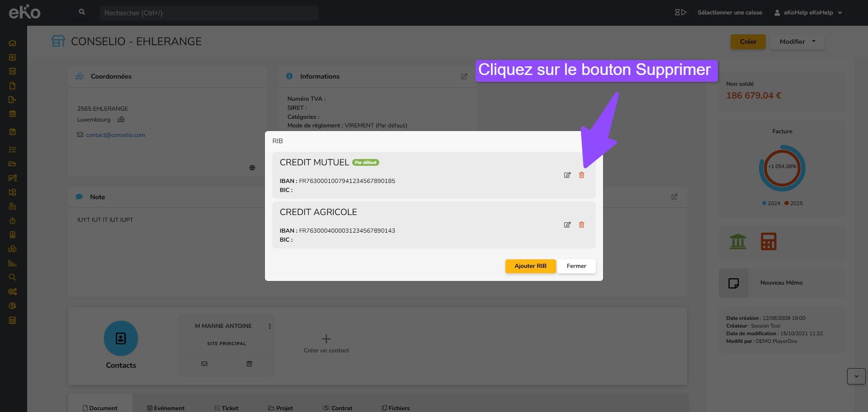Open the green bank building icon
Screen dimensions: 868x412
tap(738, 242)
